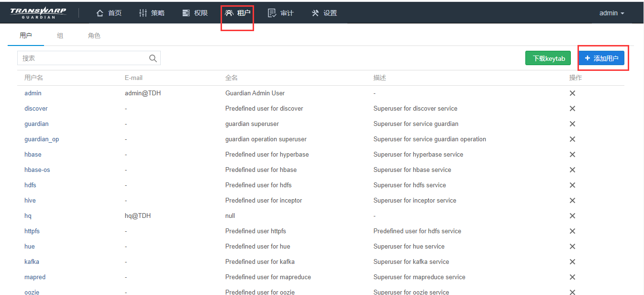
Task: Open the 审计 (Audit) nav icon
Action: coord(271,13)
